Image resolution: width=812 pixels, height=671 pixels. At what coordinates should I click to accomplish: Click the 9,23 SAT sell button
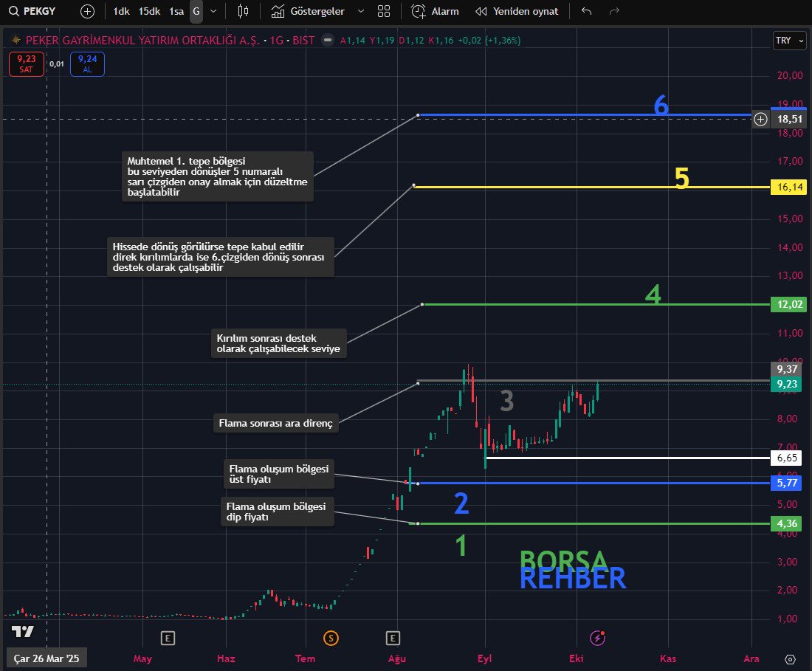pos(27,64)
